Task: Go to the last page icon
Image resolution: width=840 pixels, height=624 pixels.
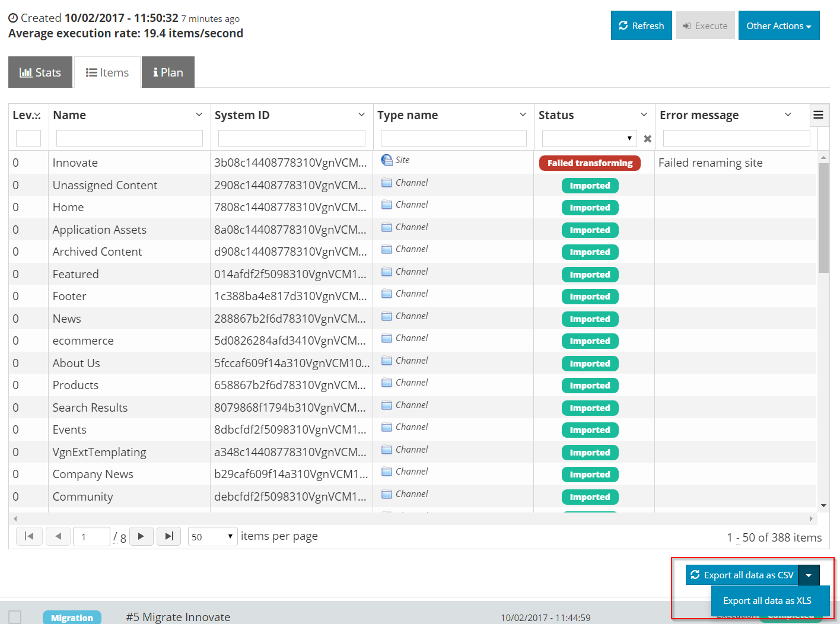Action: point(169,536)
